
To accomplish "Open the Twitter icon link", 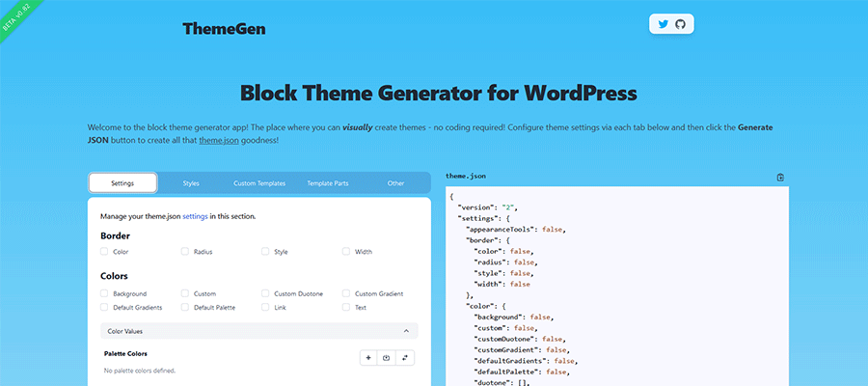I will (x=662, y=24).
